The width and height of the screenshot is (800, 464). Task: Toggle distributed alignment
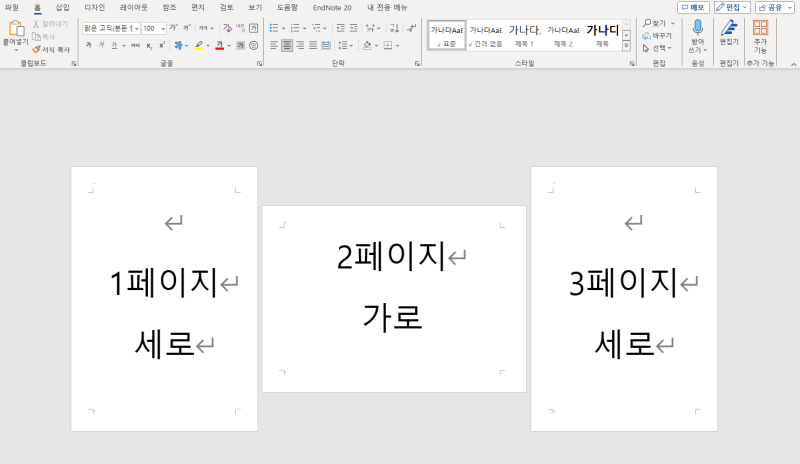[326, 45]
